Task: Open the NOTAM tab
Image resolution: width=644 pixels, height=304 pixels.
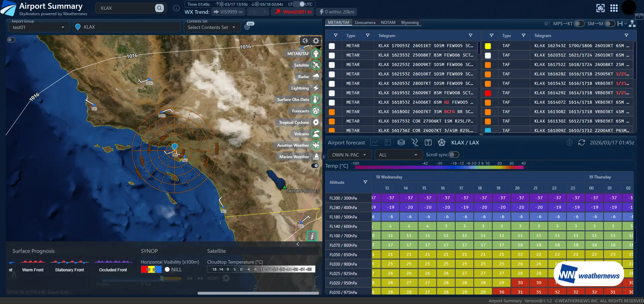Action: [x=388, y=23]
